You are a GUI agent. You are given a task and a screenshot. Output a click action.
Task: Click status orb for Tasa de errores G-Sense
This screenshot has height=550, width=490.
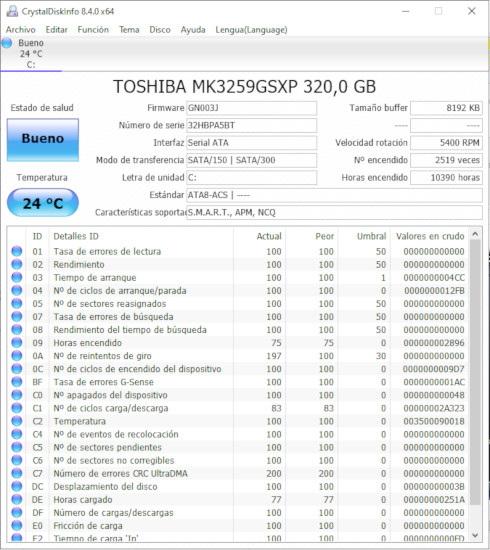tap(16, 382)
